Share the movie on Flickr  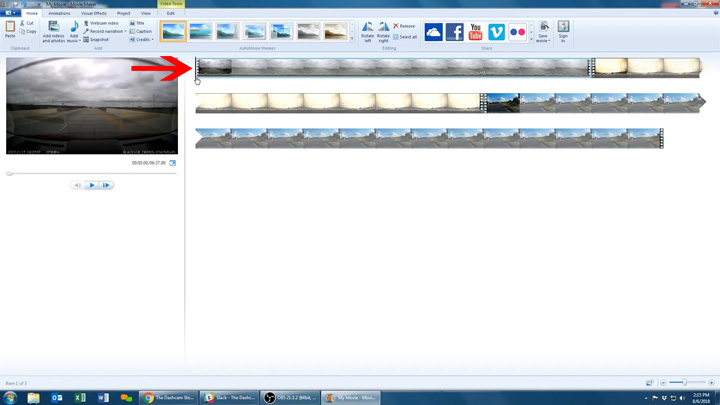click(x=517, y=33)
